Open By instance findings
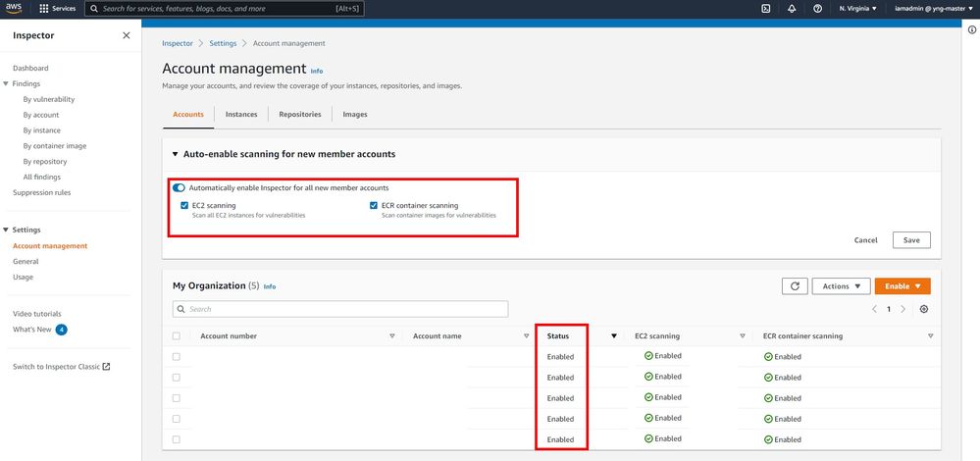Screen dimensions: 980x461 (42, 130)
